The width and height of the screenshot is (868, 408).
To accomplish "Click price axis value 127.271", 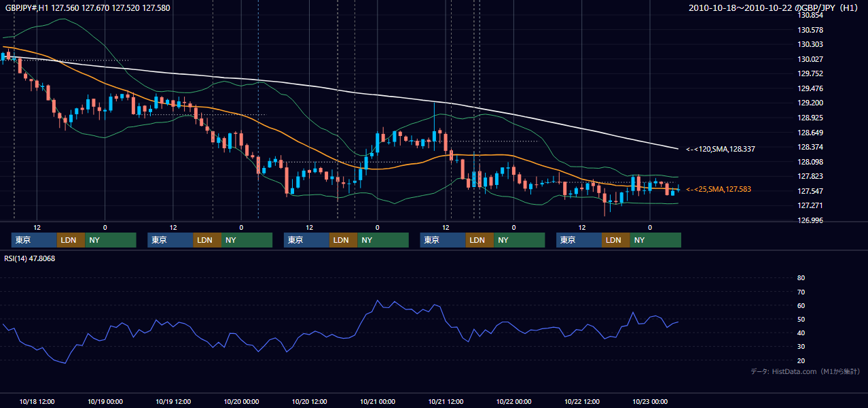I will click(x=810, y=205).
